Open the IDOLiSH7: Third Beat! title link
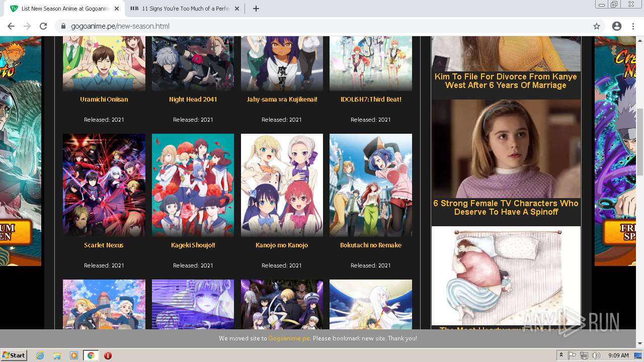The height and width of the screenshot is (362, 644). coord(371,100)
